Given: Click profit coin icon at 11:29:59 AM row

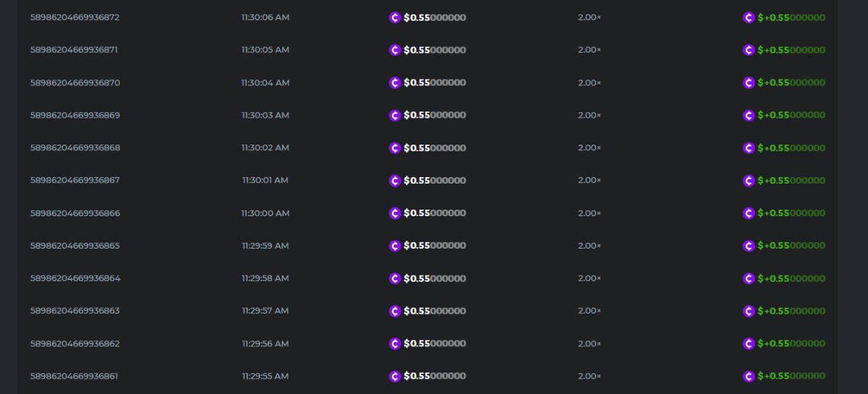Looking at the screenshot, I should [749, 246].
